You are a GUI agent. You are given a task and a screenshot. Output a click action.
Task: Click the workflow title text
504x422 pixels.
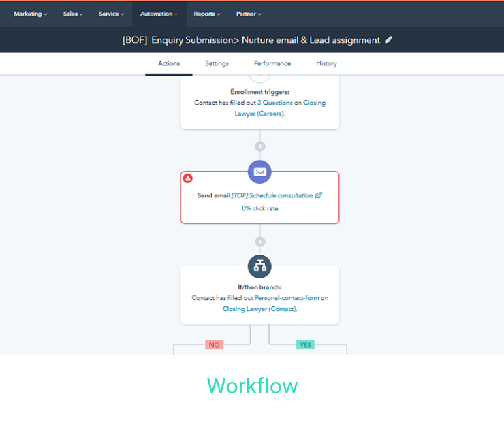[x=251, y=40]
